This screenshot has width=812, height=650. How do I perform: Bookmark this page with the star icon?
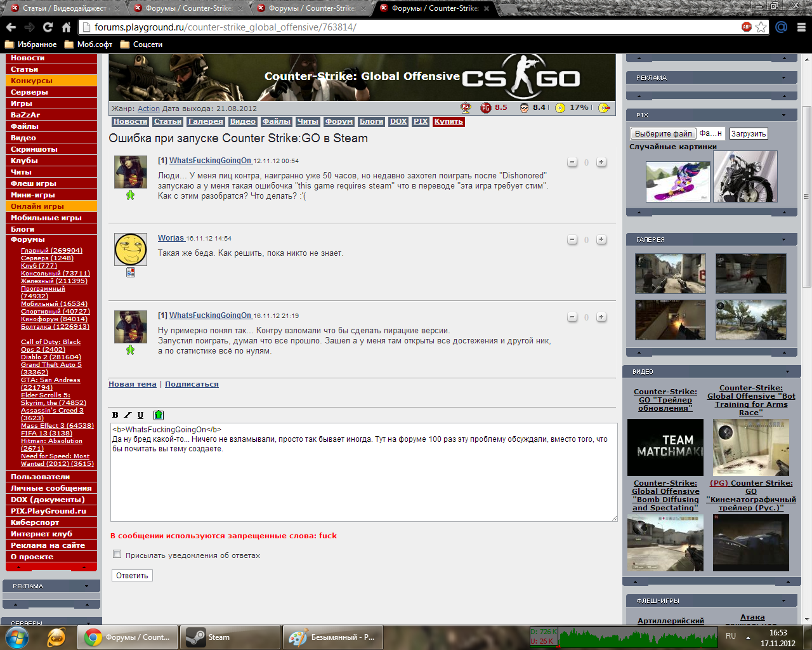pos(761,27)
